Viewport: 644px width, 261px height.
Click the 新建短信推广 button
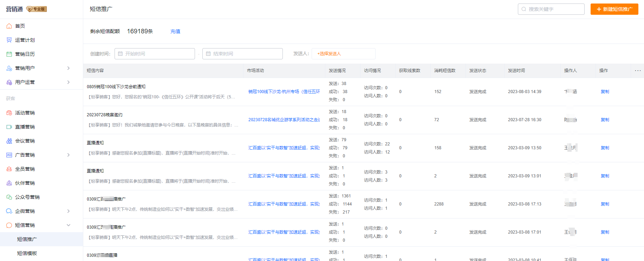614,9
